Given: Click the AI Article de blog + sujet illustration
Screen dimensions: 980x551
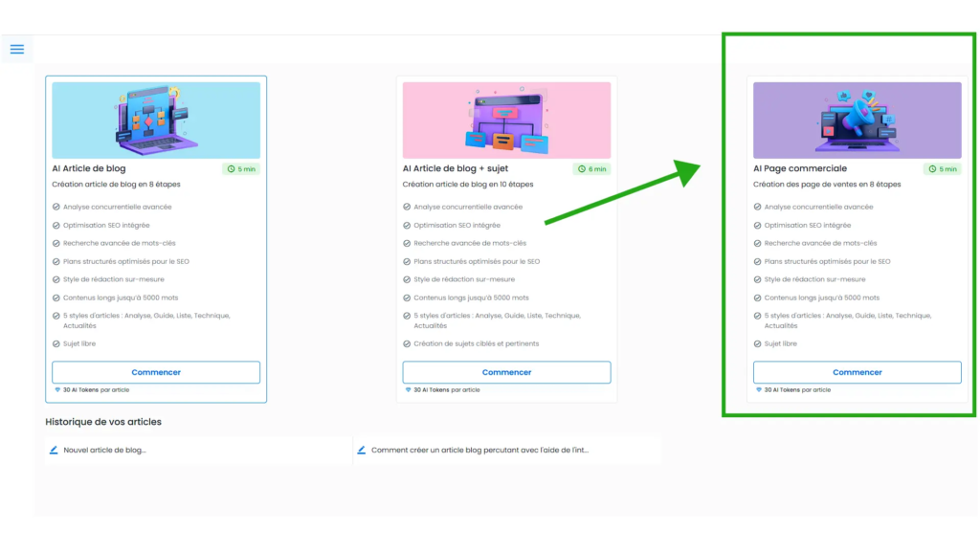Looking at the screenshot, I should (x=507, y=120).
